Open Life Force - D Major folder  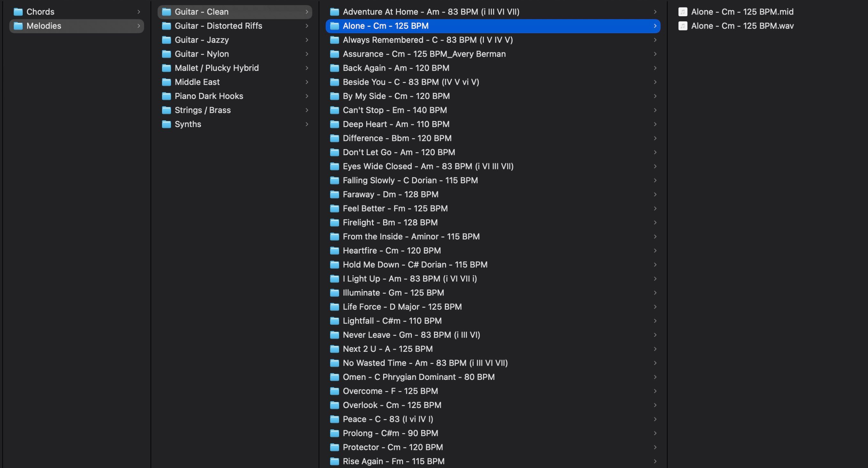(402, 307)
